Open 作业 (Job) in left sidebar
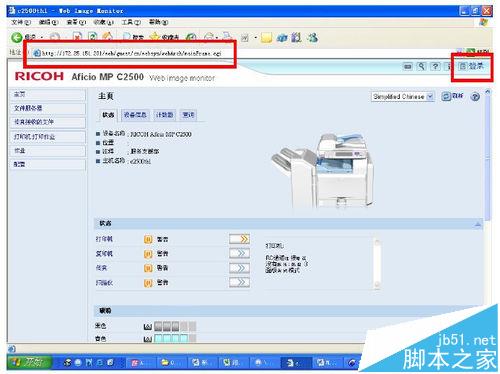Image resolution: width=500 pixels, height=374 pixels. pyautogui.click(x=48, y=151)
